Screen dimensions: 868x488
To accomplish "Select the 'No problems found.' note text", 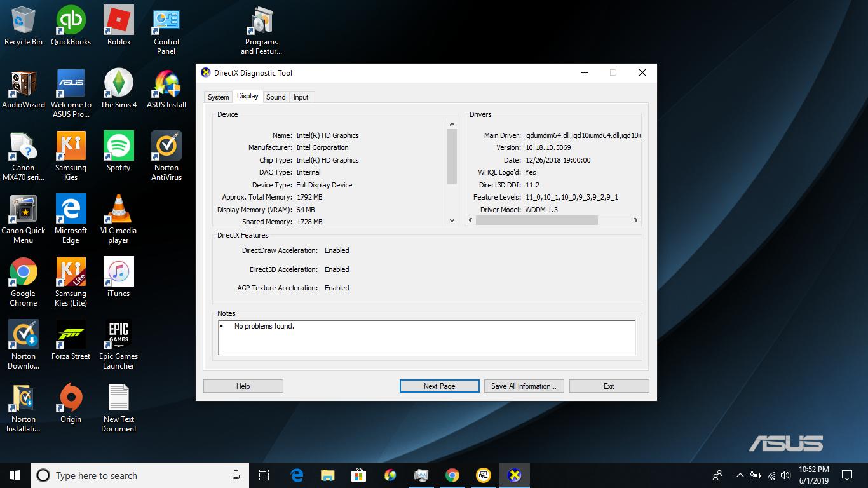I will pos(264,326).
